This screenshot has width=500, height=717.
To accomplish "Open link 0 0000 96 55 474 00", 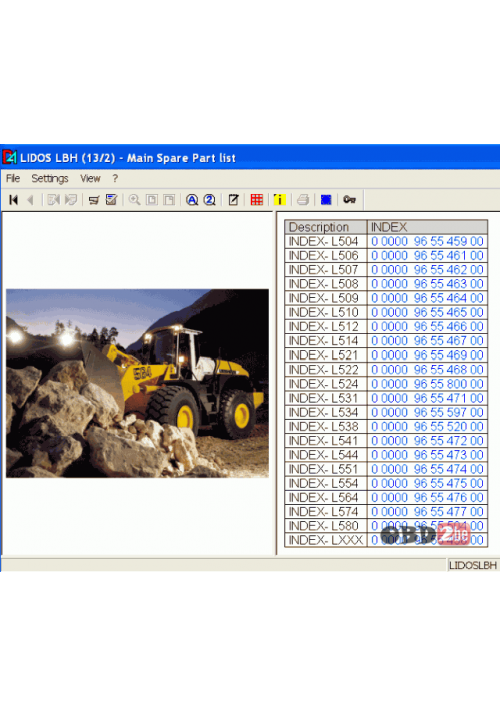I will (x=427, y=469).
